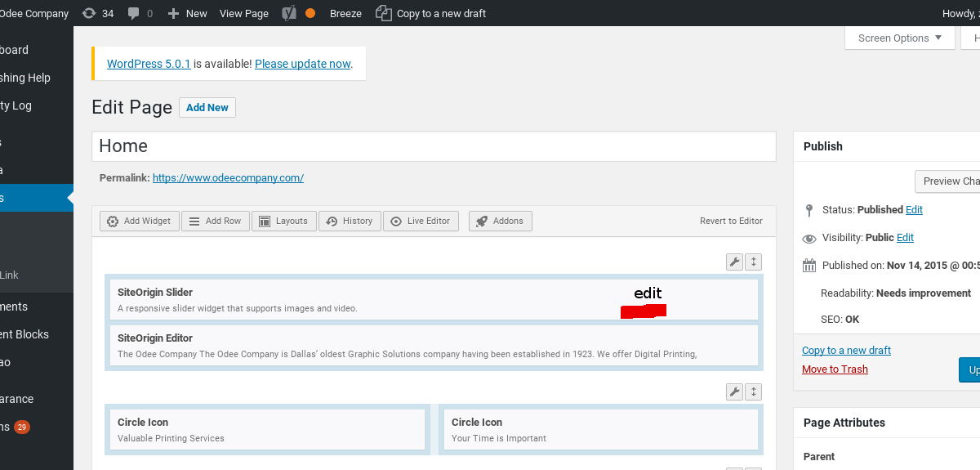980x470 pixels.
Task: Toggle the Live Editor preview
Action: pos(421,221)
